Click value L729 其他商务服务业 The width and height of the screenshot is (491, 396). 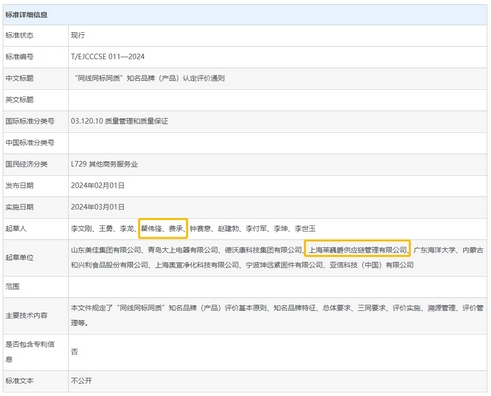click(104, 164)
